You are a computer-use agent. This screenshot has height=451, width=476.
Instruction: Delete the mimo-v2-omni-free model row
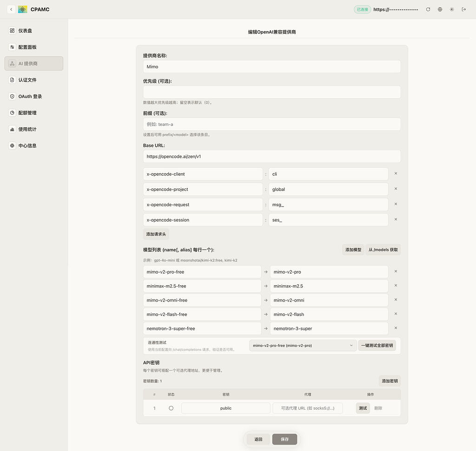[396, 300]
